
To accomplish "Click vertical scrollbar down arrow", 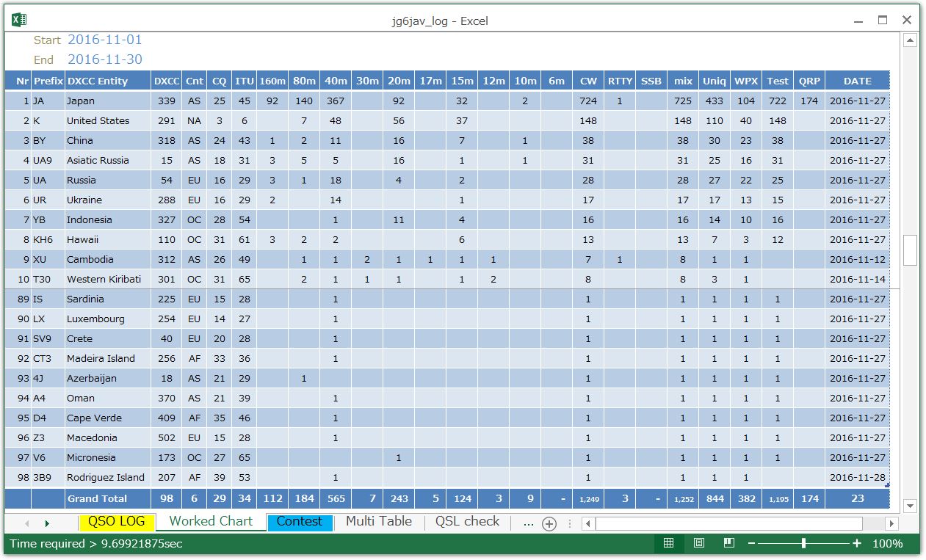I will coord(911,506).
